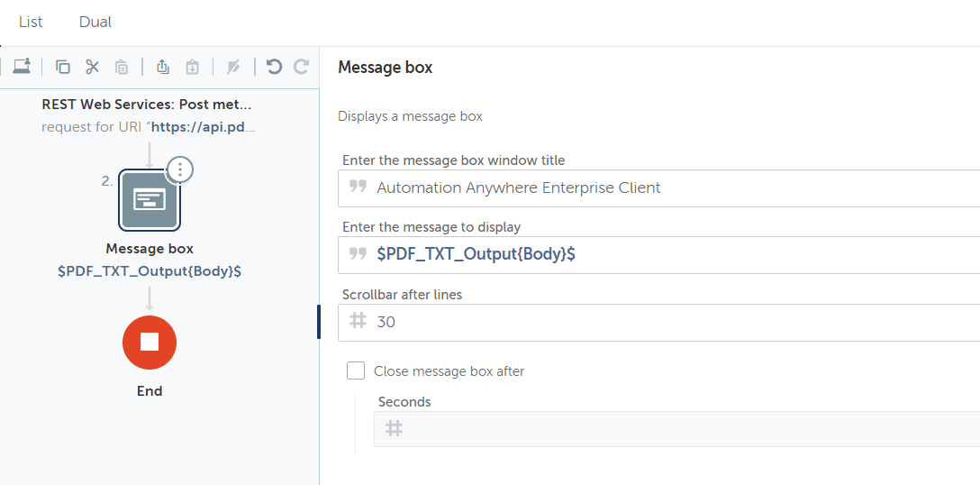The width and height of the screenshot is (980, 485).
Task: Select the red End node
Action: tap(150, 343)
